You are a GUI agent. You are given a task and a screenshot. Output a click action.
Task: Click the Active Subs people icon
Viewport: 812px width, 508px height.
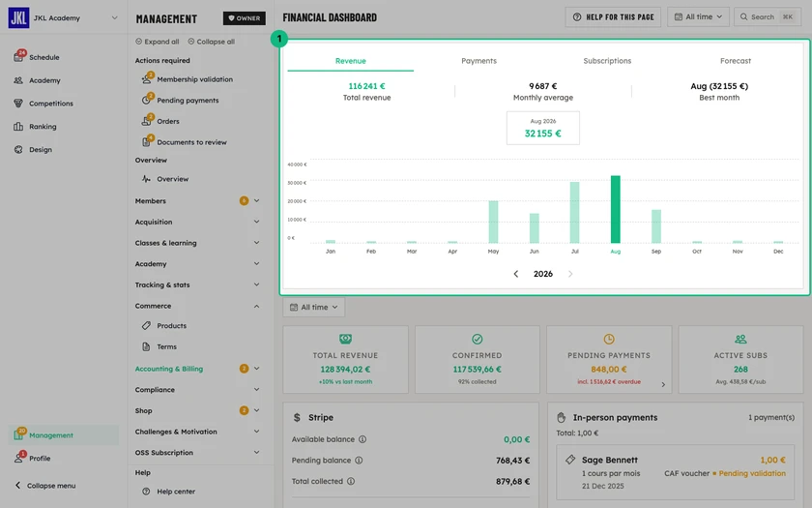pyautogui.click(x=740, y=339)
